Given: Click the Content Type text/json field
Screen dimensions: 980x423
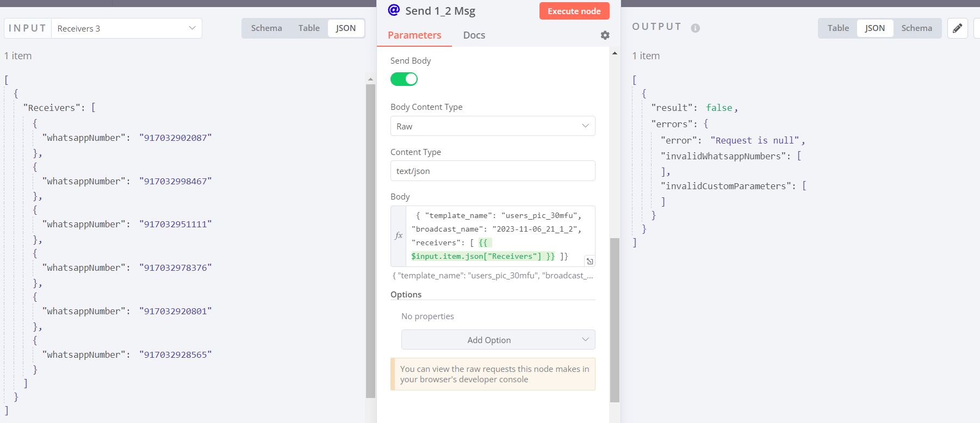Looking at the screenshot, I should 492,171.
